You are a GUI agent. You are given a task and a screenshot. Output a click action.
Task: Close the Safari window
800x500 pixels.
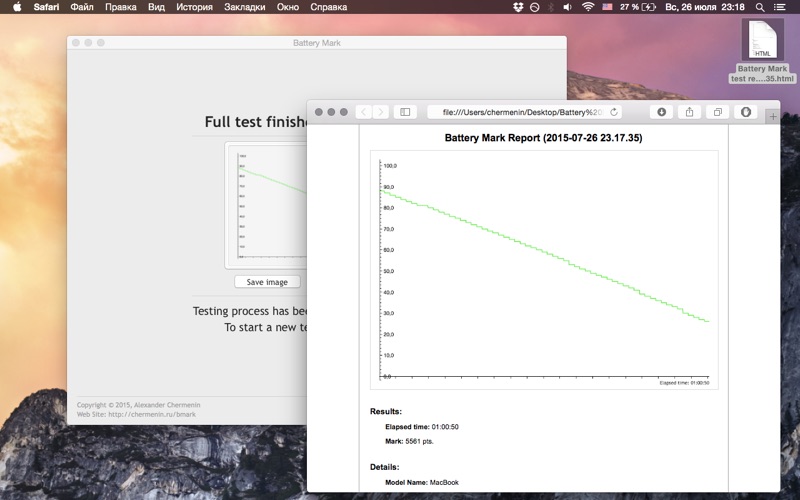click(319, 112)
